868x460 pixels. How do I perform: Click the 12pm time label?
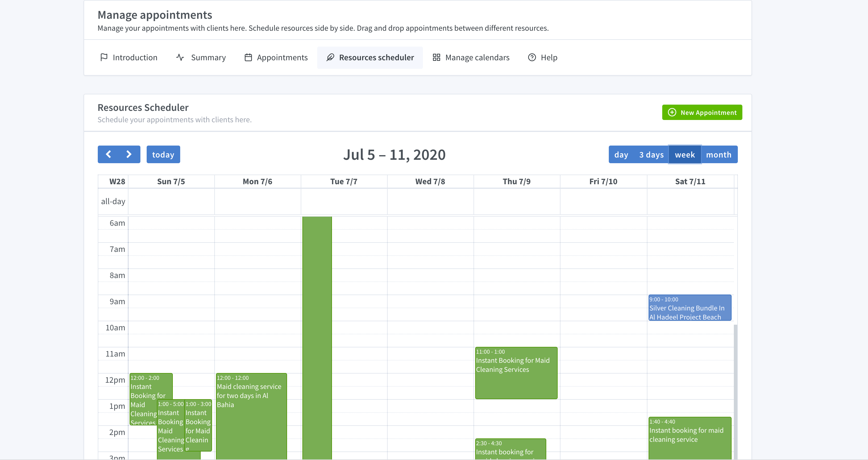tap(115, 380)
